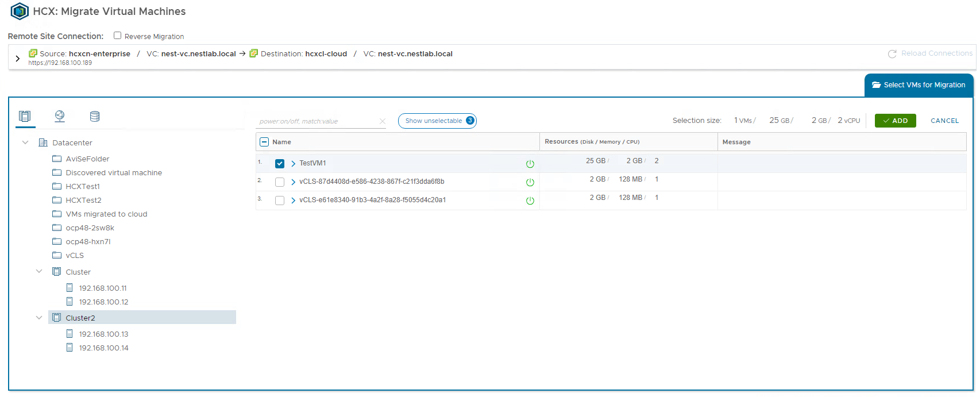Viewport: 980px width, 397px height.
Task: Select HCXTest2 folder in tree
Action: click(83, 200)
